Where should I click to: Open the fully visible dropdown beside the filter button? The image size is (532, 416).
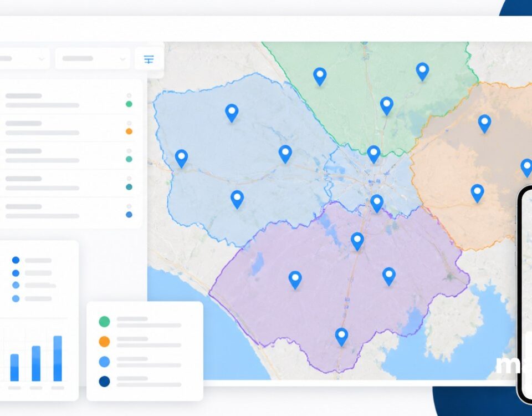[x=93, y=59]
